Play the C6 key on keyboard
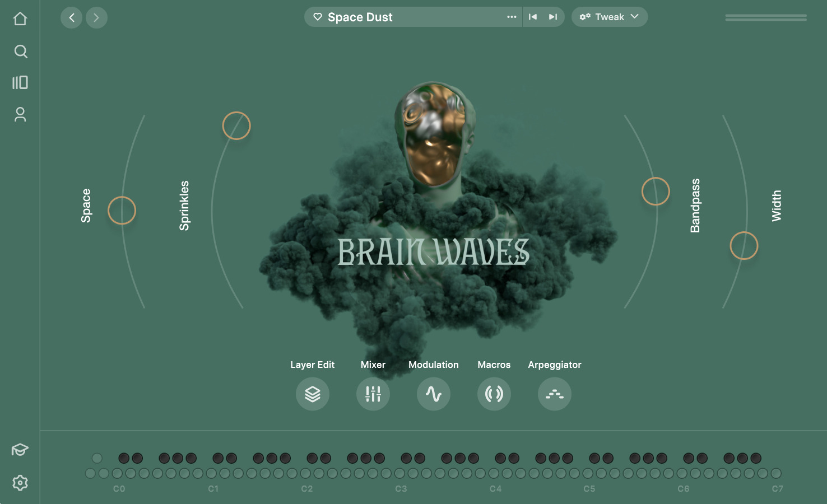Viewport: 827px width, 504px height. pyautogui.click(x=682, y=474)
